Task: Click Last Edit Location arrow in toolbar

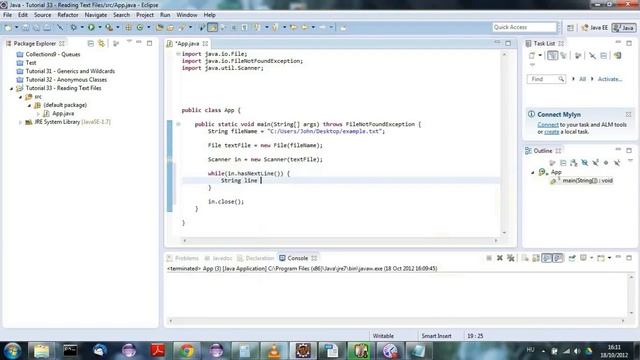Action: 293,27
